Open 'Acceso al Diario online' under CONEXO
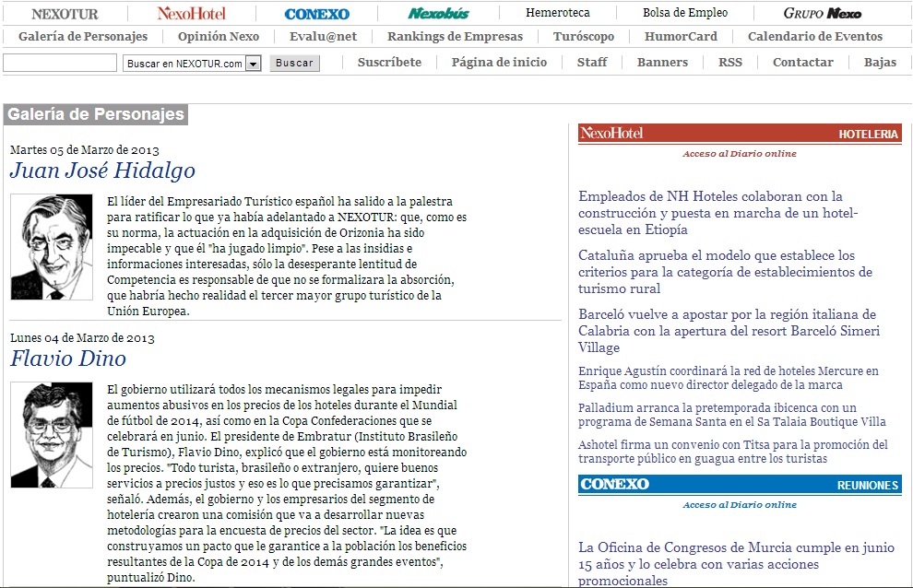This screenshot has width=913, height=588. point(740,505)
